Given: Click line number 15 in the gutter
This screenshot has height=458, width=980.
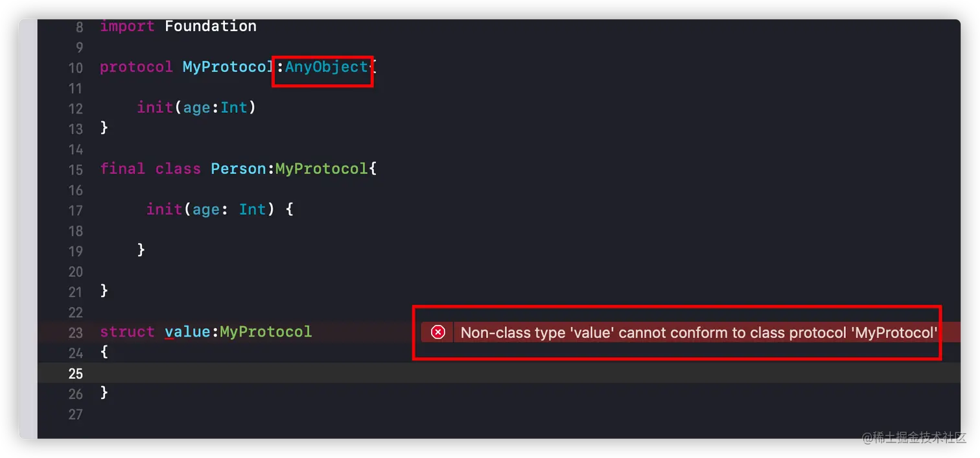Looking at the screenshot, I should point(75,169).
